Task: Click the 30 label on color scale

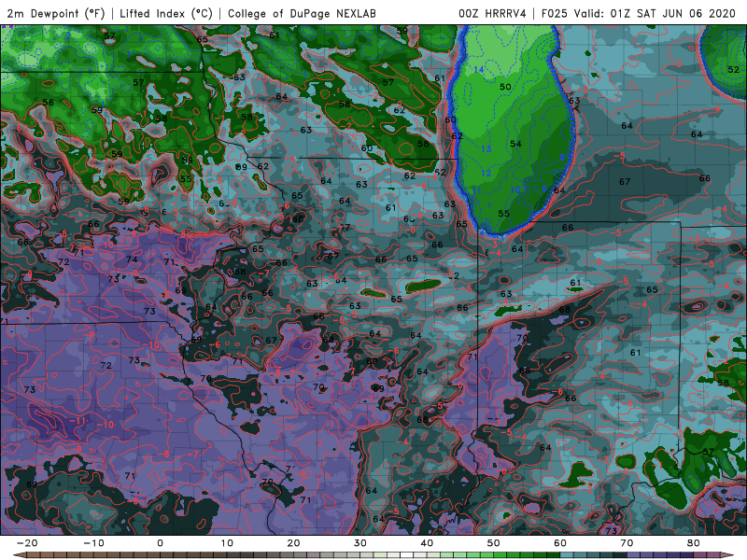Action: click(x=360, y=543)
